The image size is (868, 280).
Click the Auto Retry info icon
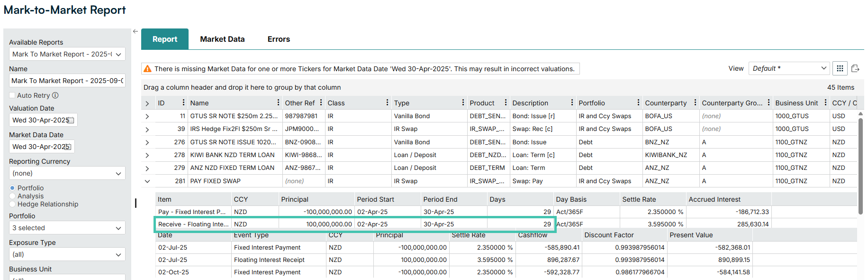[x=55, y=95]
